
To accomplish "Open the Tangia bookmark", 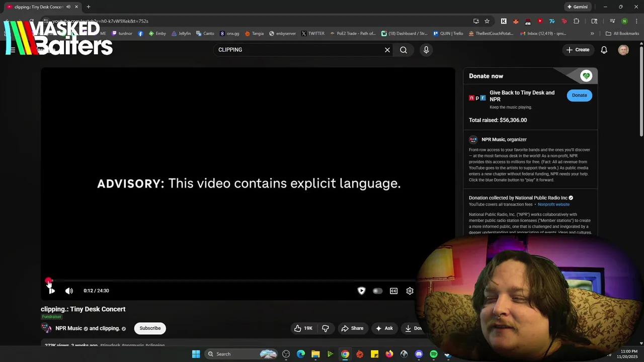I will point(255,34).
